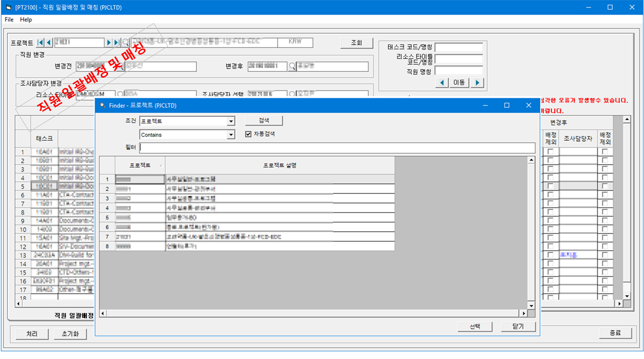This screenshot has width=644, height=359.
Task: Click 닫기 to dismiss the Finder
Action: coord(519,326)
